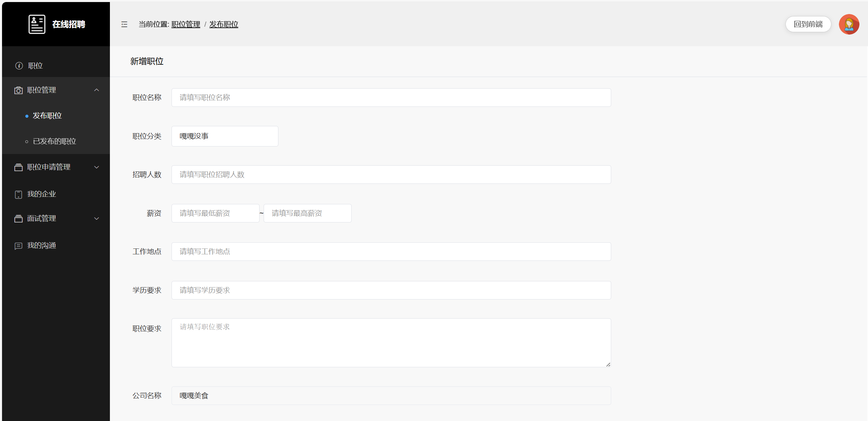Click the 职位申请管理 folder icon

[x=18, y=167]
